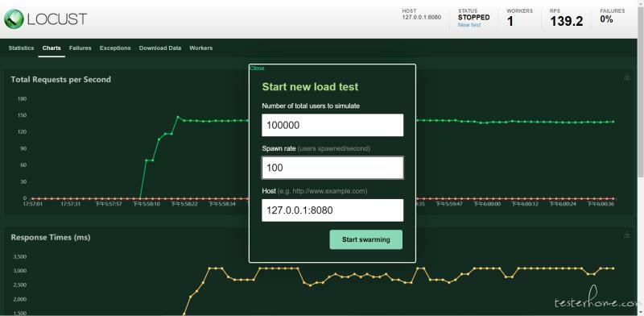Image resolution: width=644 pixels, height=316 pixels.
Task: Click the Locust logo icon
Action: [14, 19]
